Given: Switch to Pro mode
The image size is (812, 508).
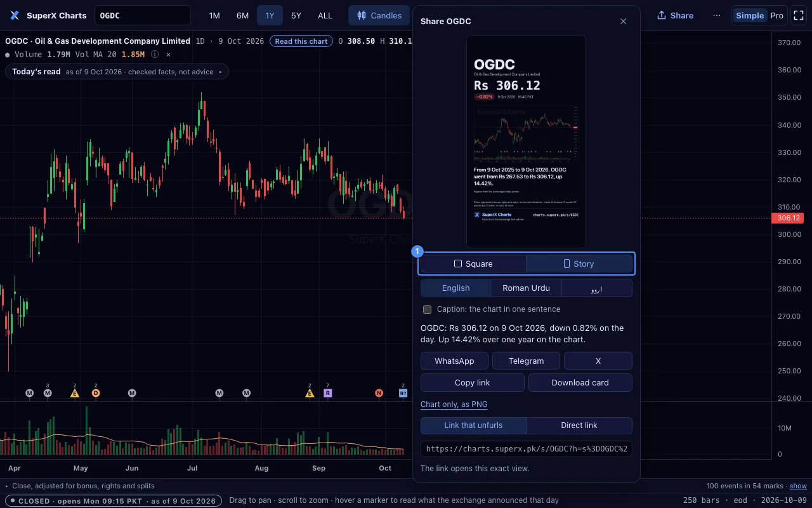Looking at the screenshot, I should [777, 15].
